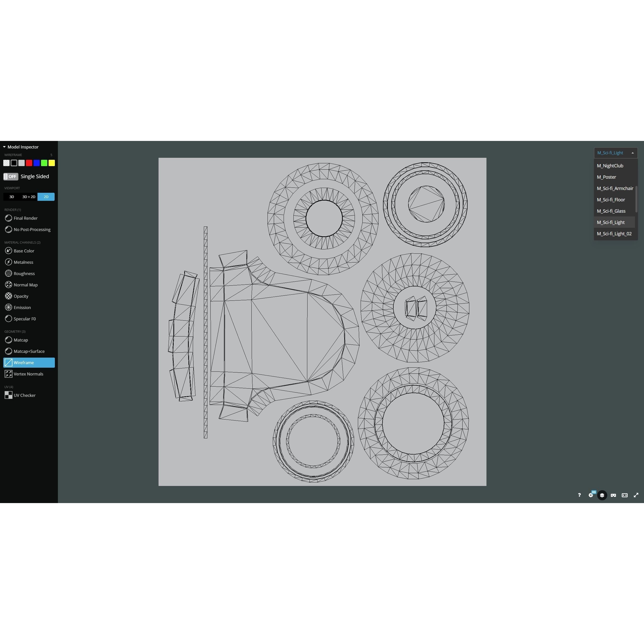Toggle theater mode icon
This screenshot has height=644, width=644.
click(x=625, y=495)
